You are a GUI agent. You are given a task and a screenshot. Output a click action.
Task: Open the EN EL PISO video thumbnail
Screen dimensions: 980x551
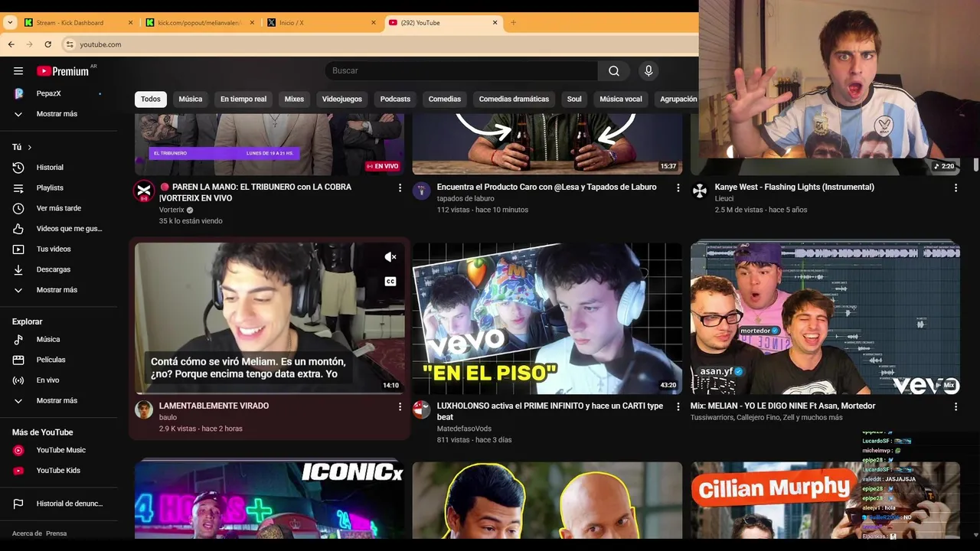(547, 318)
